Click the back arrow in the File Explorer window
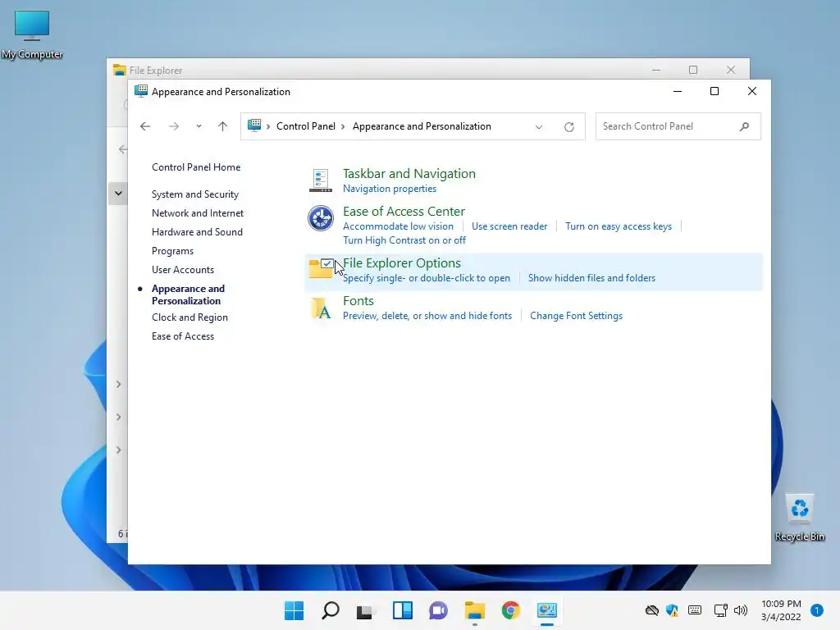The image size is (840, 630). click(x=123, y=149)
